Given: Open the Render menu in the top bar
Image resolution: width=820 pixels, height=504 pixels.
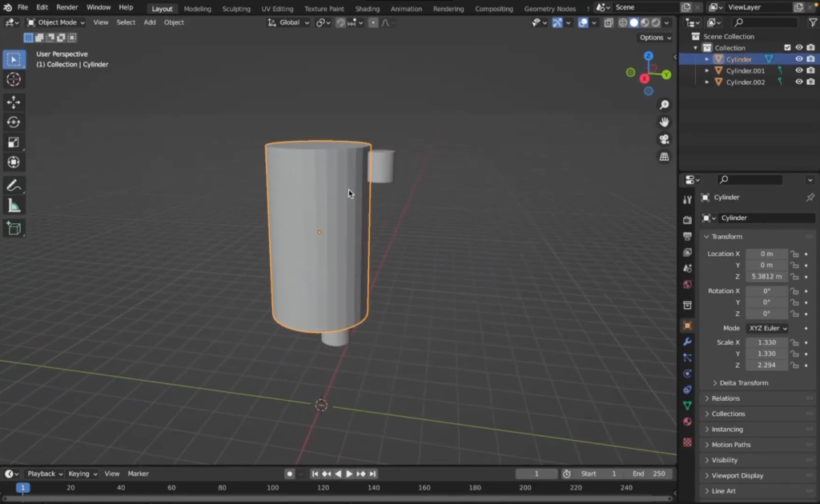Looking at the screenshot, I should [67, 7].
